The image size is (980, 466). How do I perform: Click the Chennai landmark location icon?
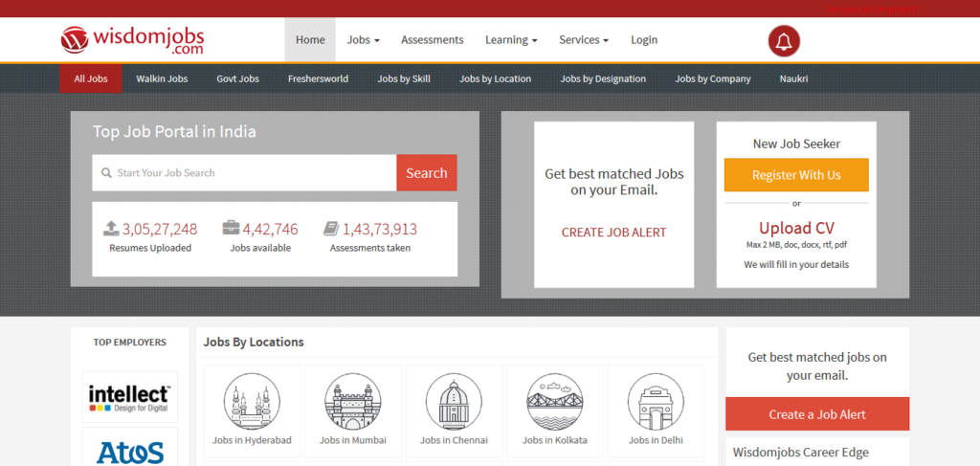click(x=454, y=401)
